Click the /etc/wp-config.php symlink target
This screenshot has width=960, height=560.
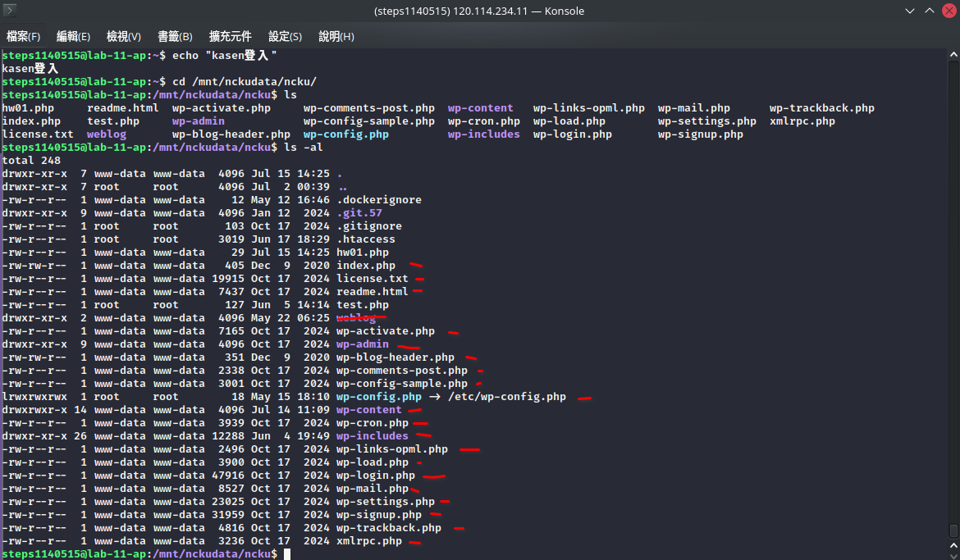(x=507, y=397)
